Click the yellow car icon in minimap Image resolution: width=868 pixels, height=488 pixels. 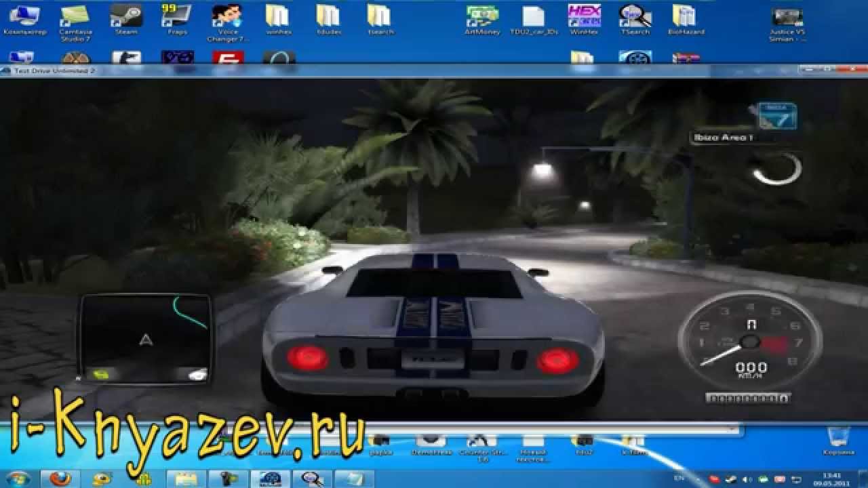click(x=102, y=373)
